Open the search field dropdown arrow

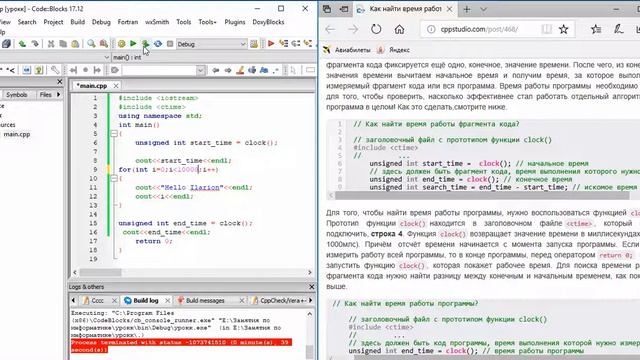[x=200, y=70]
